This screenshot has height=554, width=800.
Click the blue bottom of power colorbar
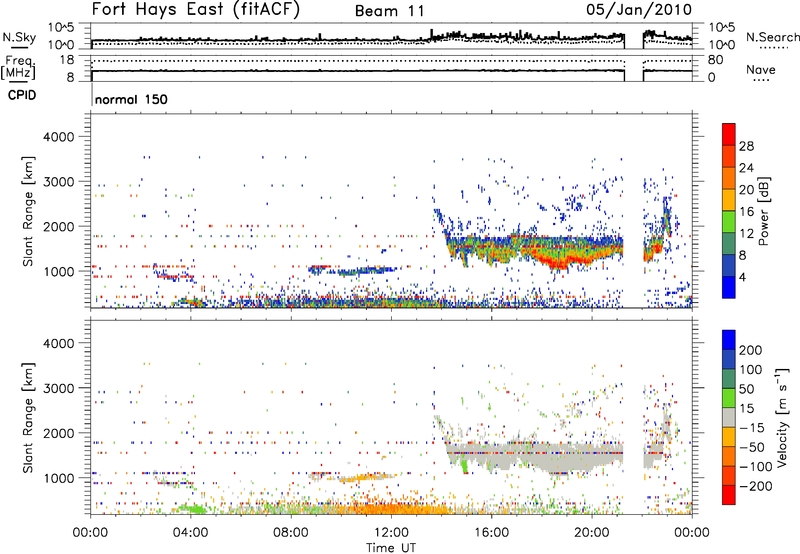(729, 288)
